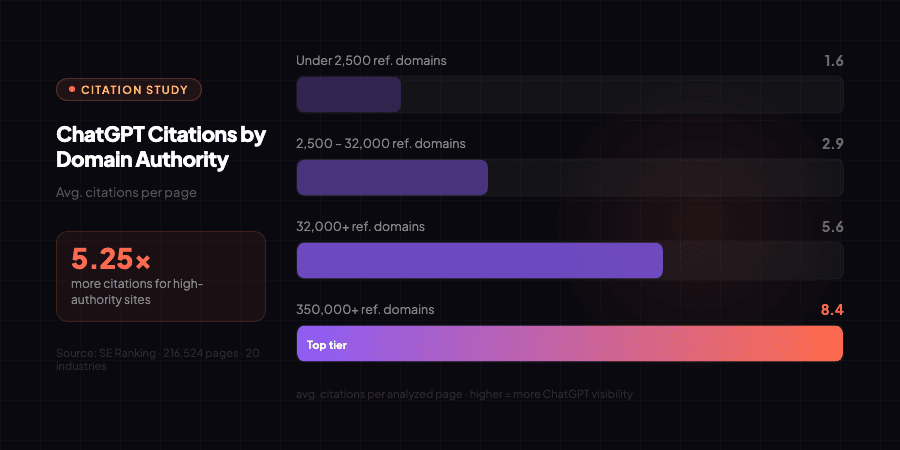The image size is (900, 450).
Task: Click the Under 2,500 ref. domains label
Action: 371,61
